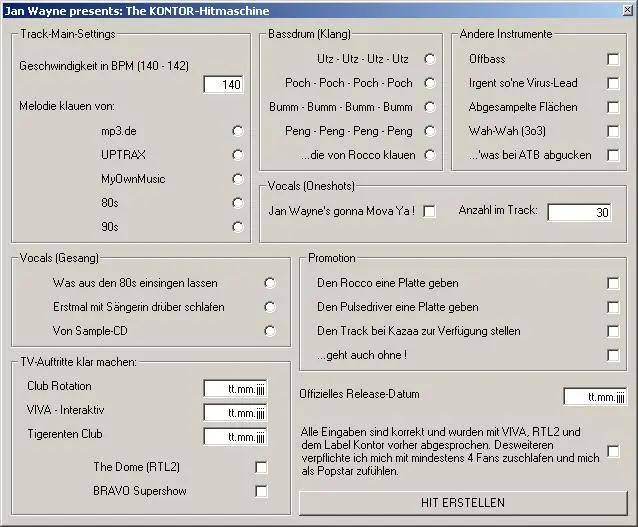The image size is (638, 527).
Task: Select the 80s melody option
Action: (237, 203)
